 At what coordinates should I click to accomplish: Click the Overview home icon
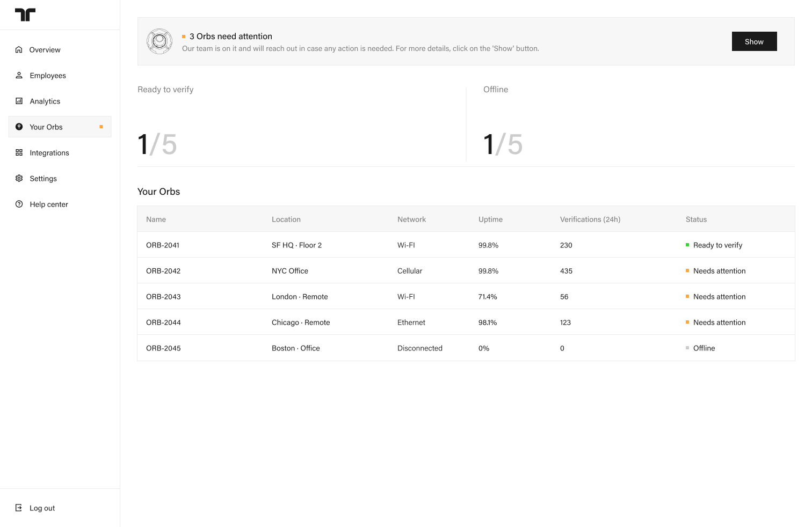click(19, 49)
